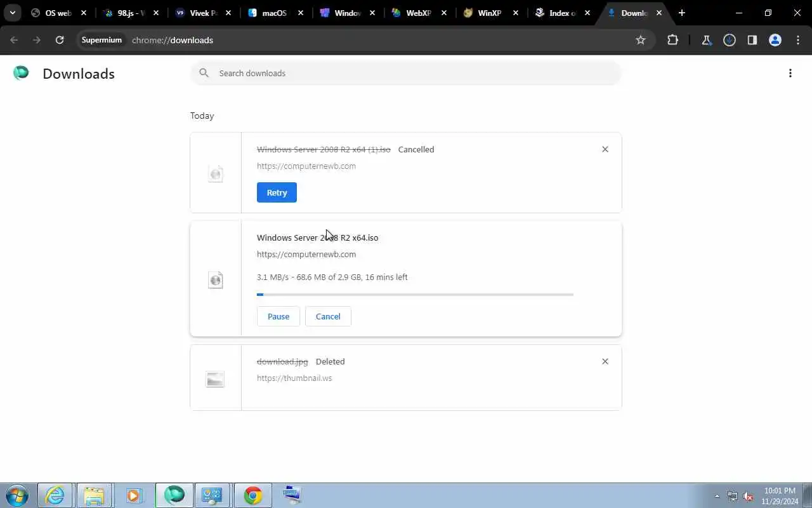Launch Internet Explorer from the taskbar
The image size is (812, 508).
coord(55,495)
